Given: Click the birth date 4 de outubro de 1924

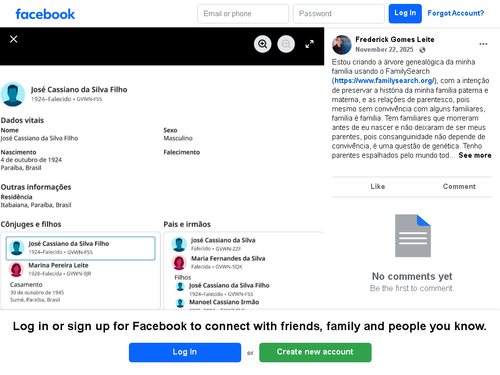Looking at the screenshot, I should click(x=31, y=160).
